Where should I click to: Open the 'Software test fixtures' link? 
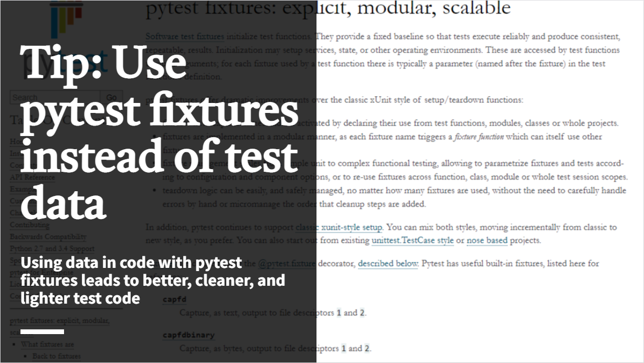(185, 37)
